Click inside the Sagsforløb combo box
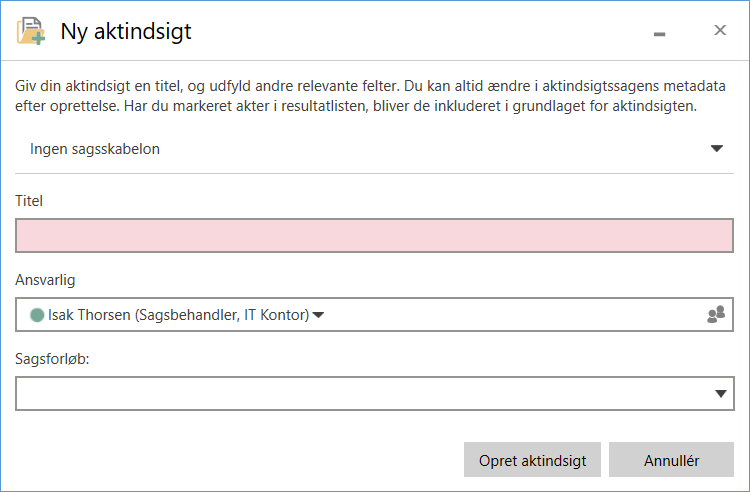The image size is (750, 492). (x=360, y=394)
